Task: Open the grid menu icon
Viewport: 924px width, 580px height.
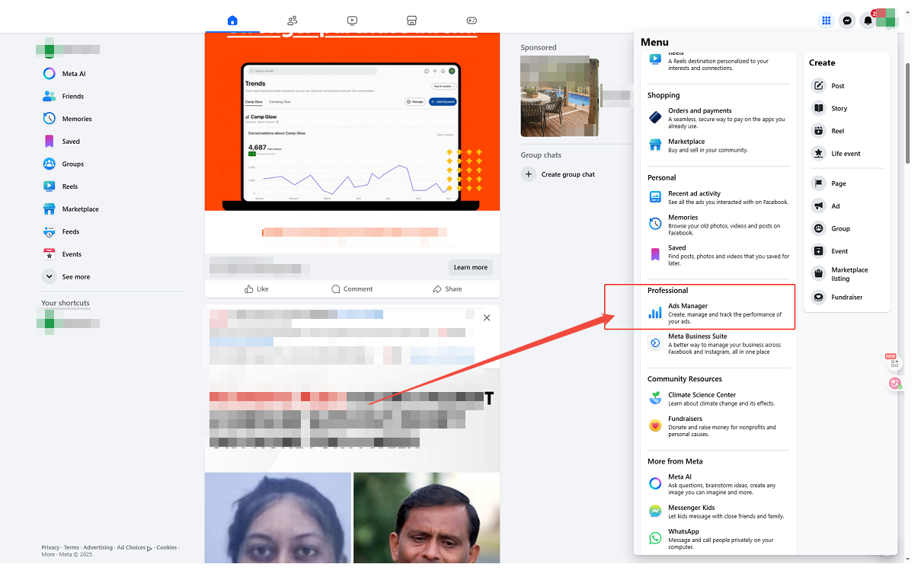Action: click(826, 21)
